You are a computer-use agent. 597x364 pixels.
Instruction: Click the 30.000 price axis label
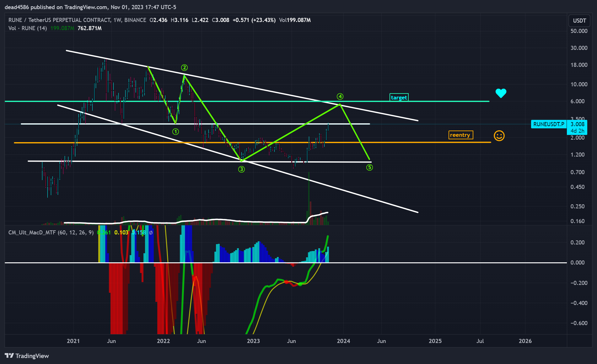pos(579,48)
